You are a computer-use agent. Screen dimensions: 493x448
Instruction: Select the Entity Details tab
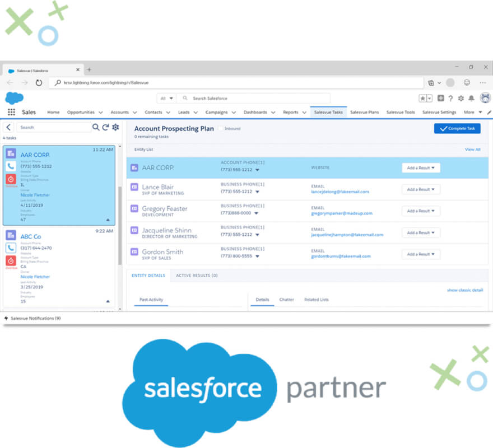148,276
